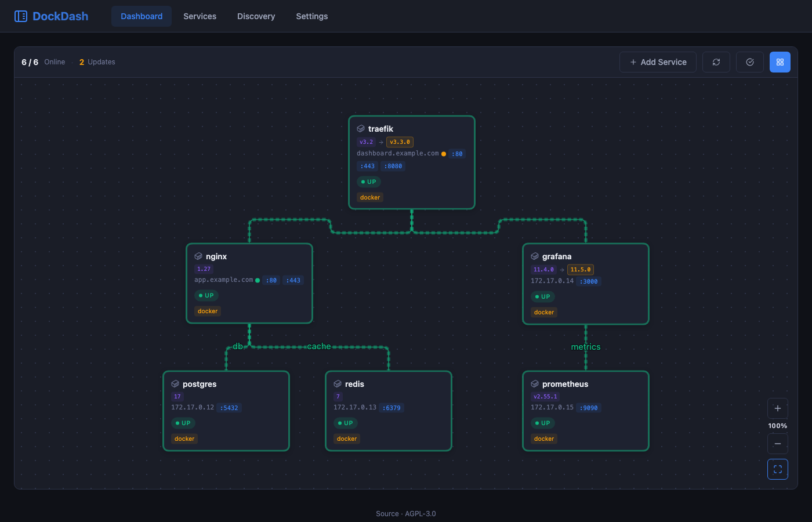This screenshot has width=812, height=522.
Task: Open the Dashboard tab
Action: 142,16
